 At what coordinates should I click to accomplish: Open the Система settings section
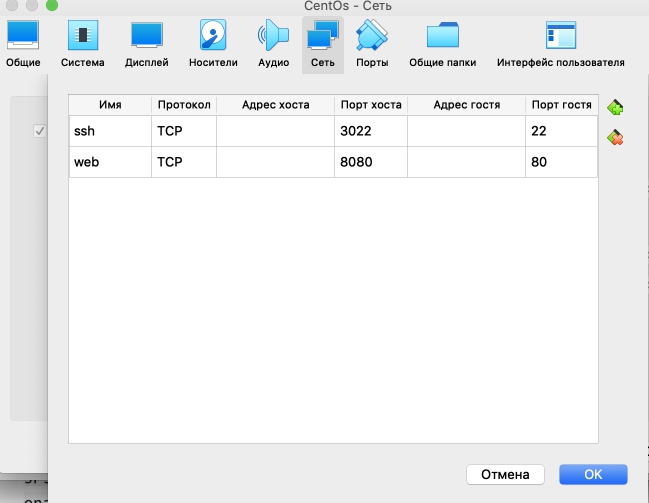click(x=82, y=43)
